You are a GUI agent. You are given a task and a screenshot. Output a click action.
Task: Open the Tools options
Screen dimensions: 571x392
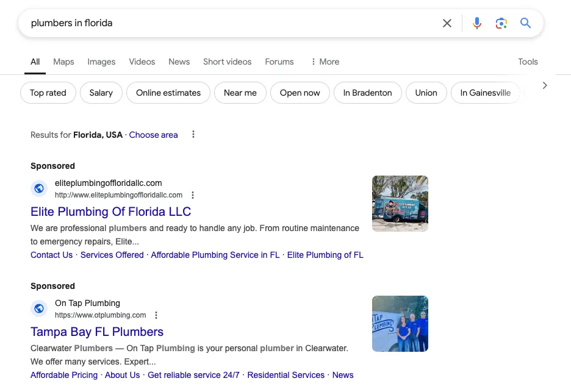click(528, 62)
